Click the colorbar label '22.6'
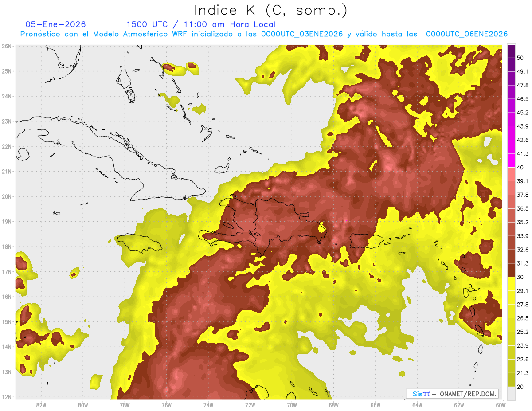 [x=523, y=360]
